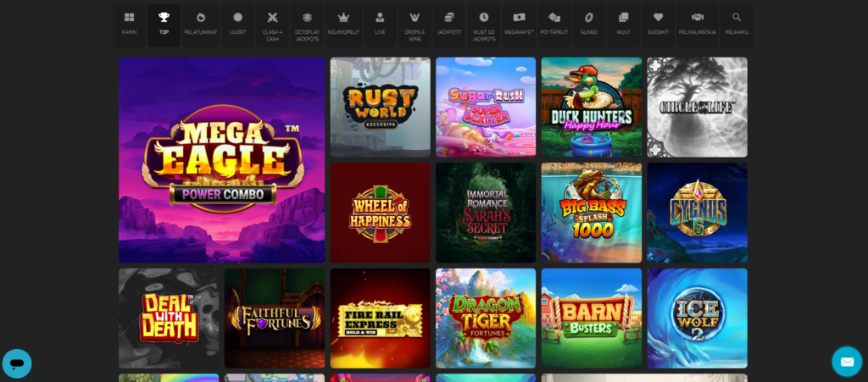Launch the Mega Eagle Power Combo game
The width and height of the screenshot is (868, 382).
221,160
